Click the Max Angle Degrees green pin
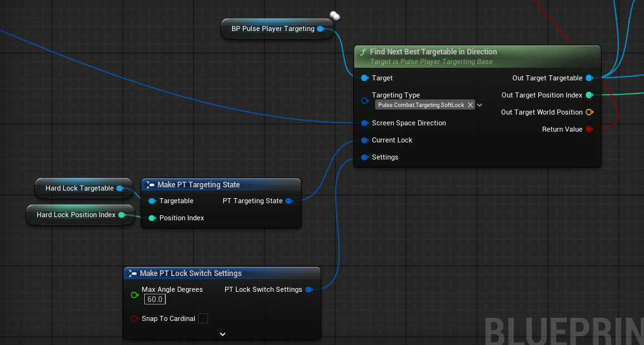 [134, 295]
